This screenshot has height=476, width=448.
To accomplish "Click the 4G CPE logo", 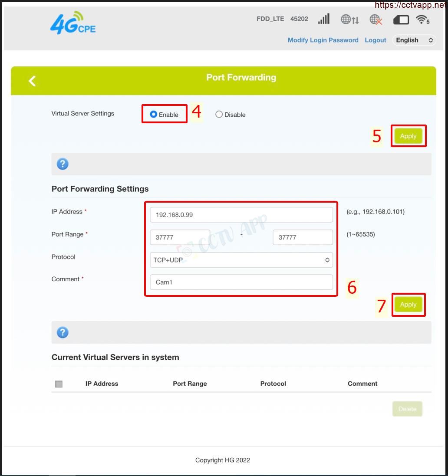I will pos(72,23).
